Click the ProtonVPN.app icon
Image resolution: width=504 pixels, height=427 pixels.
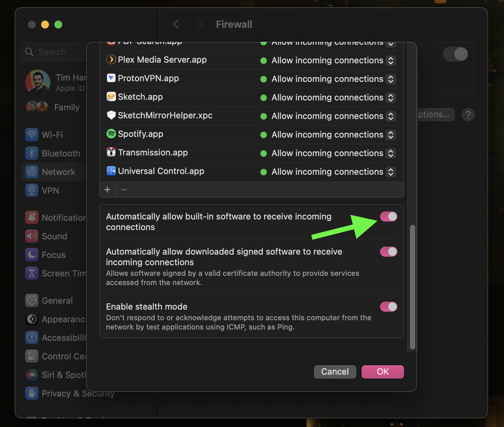pyautogui.click(x=111, y=79)
